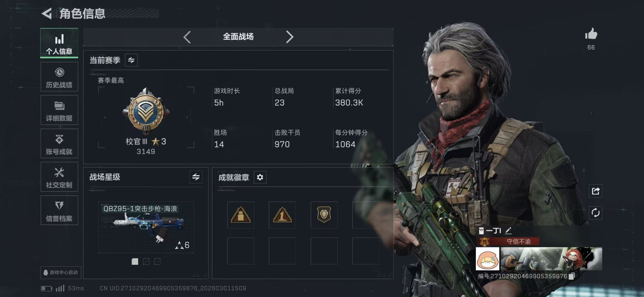644x297 pixels.
Task: Switch to previous game mode with left chevron
Action: tap(187, 37)
